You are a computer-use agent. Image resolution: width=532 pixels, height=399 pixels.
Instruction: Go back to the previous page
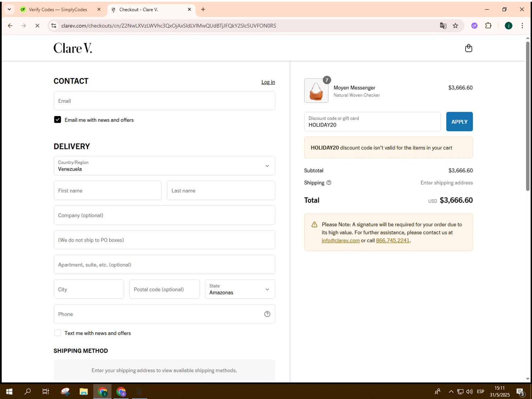(10, 26)
